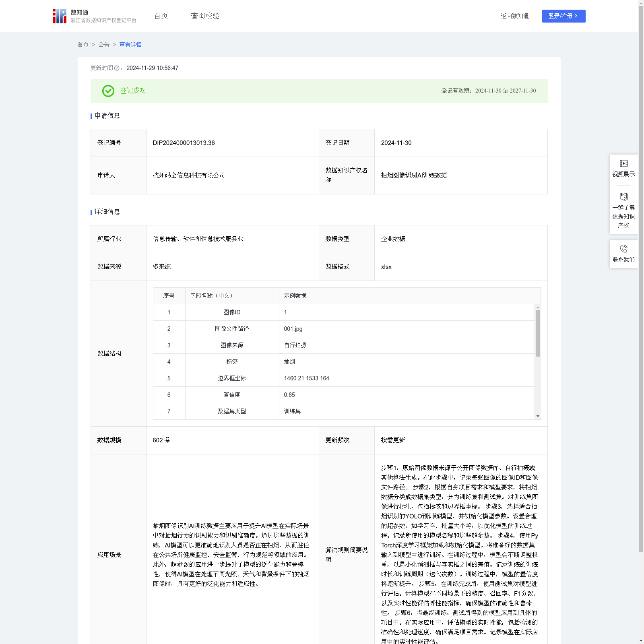Click the green 登记成功 checkmark icon
This screenshot has height=644, width=644.
click(108, 91)
